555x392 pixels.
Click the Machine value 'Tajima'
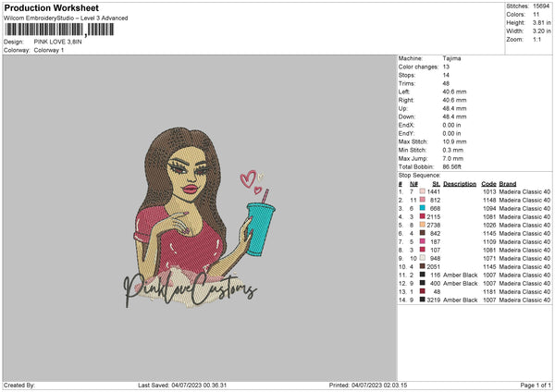[x=451, y=58]
